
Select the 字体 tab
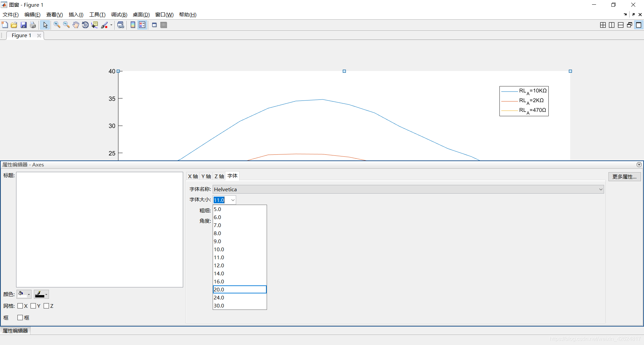(x=232, y=176)
